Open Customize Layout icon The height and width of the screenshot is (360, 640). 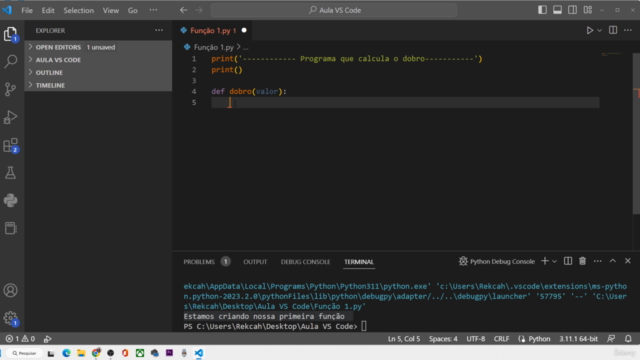coord(587,10)
